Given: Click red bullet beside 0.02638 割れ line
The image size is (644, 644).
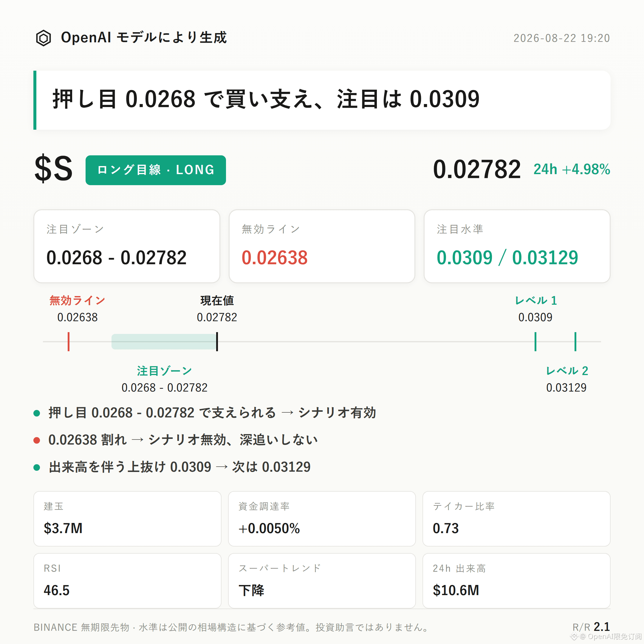Looking at the screenshot, I should 37,440.
